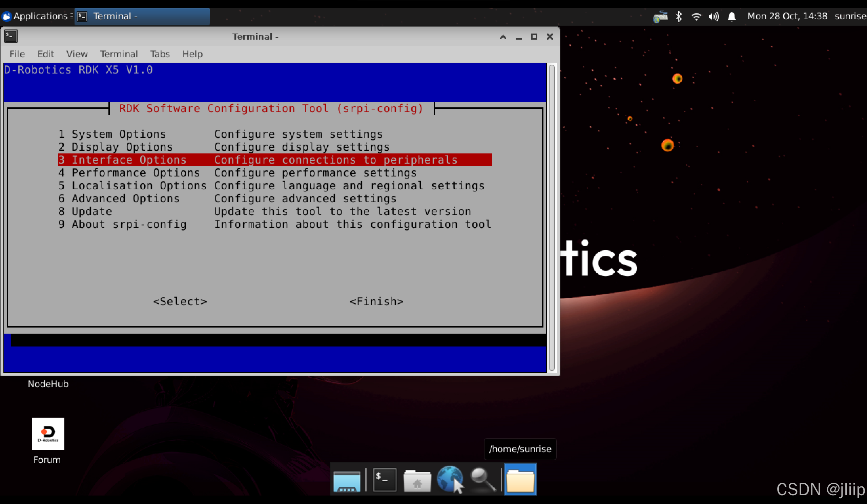Open the home folder dock icon
The height and width of the screenshot is (504, 867).
[x=417, y=480]
